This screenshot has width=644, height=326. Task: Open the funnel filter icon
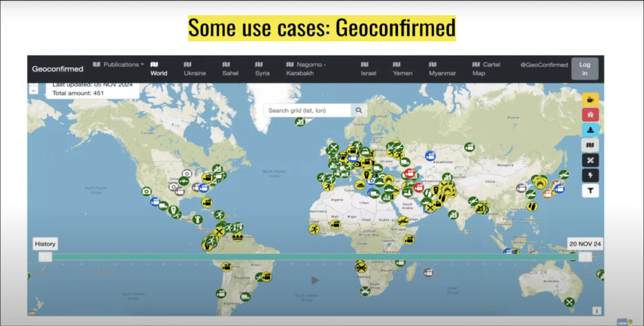pos(590,191)
